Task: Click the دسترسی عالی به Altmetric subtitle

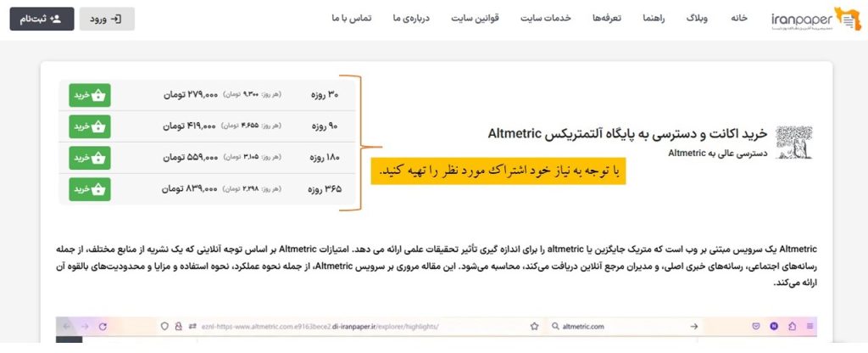Action: pos(717,154)
